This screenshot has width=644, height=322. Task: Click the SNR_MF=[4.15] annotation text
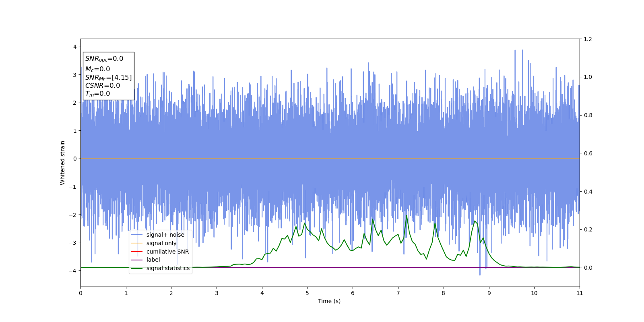click(108, 78)
